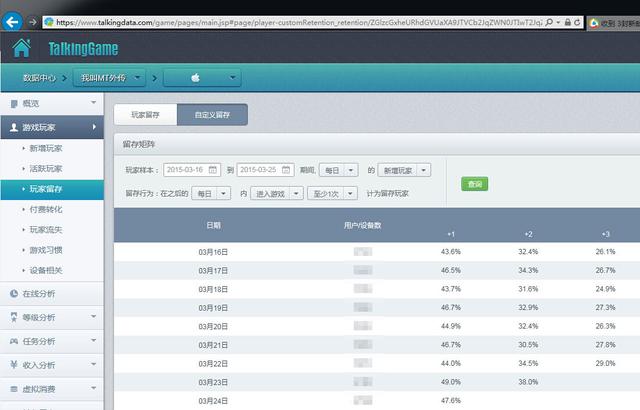
Task: Click the 03月23日 row date cell
Action: pos(213,382)
